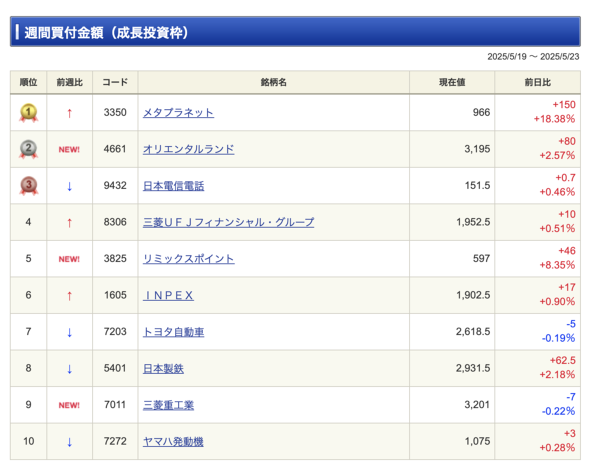Click the コード column header
This screenshot has height=464, width=590.
115,82
